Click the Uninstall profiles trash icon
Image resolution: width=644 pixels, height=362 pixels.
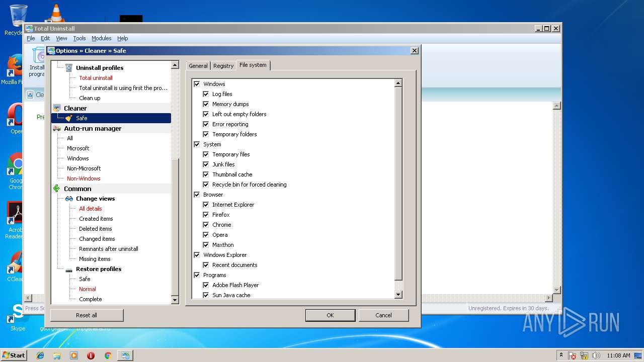pos(69,68)
